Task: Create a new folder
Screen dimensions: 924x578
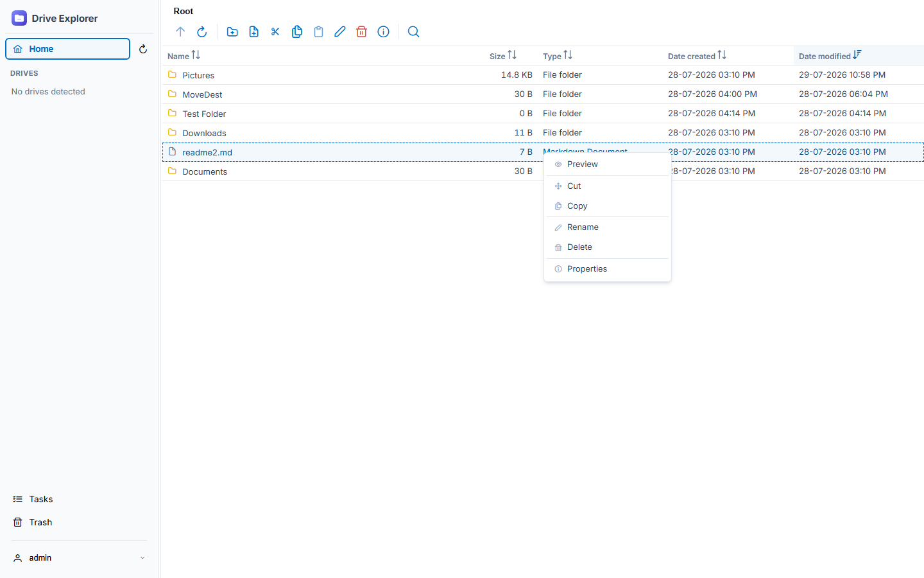Action: coord(232,31)
